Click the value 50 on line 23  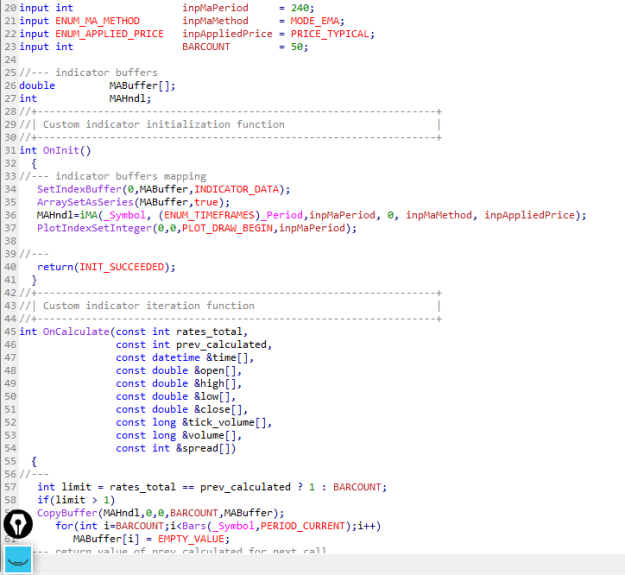coord(297,47)
